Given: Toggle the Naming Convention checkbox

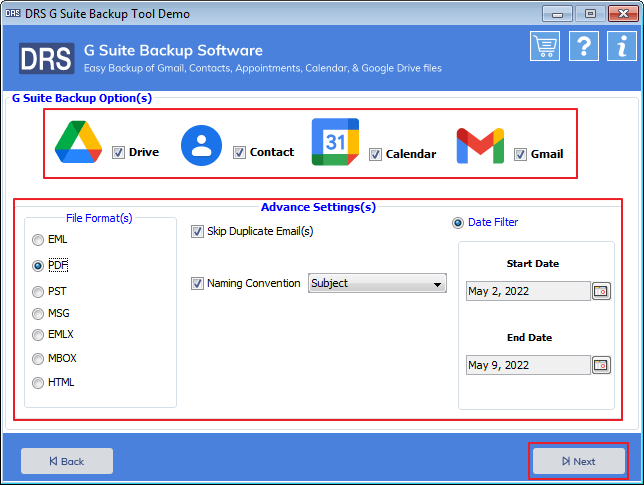Looking at the screenshot, I should click(197, 283).
